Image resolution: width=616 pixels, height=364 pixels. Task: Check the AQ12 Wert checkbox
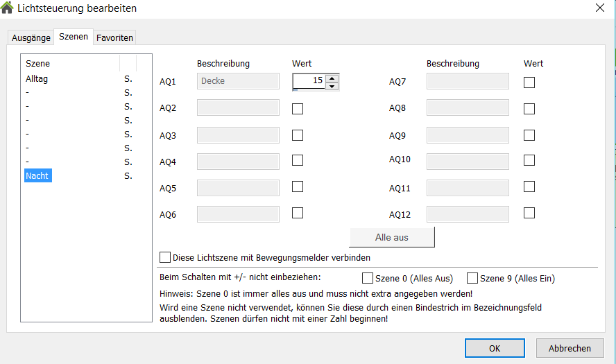[x=529, y=213]
